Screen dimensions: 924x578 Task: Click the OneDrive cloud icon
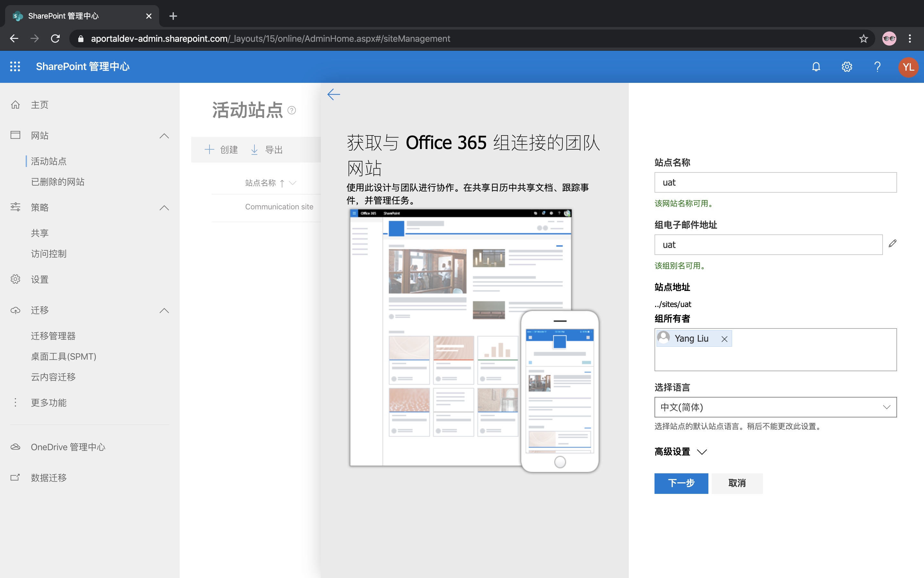[15, 447]
